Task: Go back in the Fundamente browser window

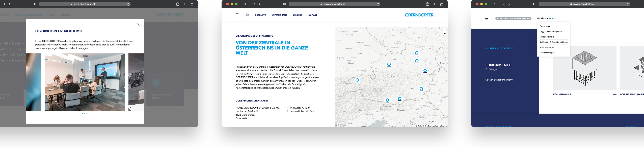Action: coord(504,4)
